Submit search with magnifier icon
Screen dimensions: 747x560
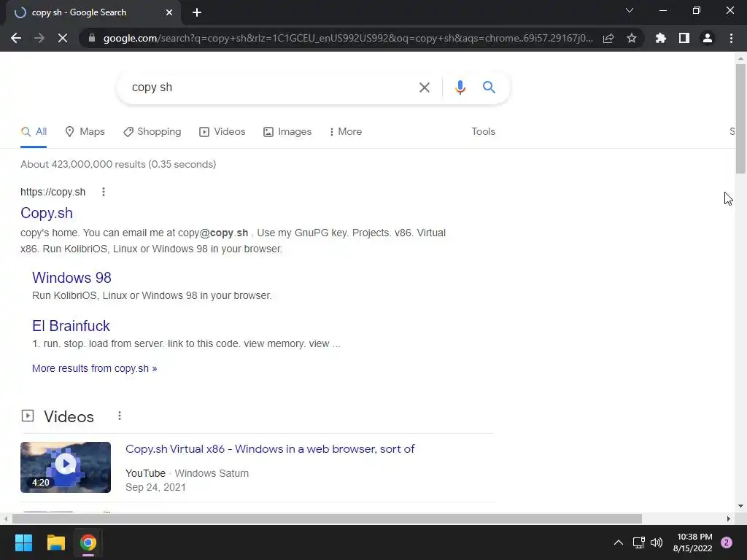click(489, 87)
